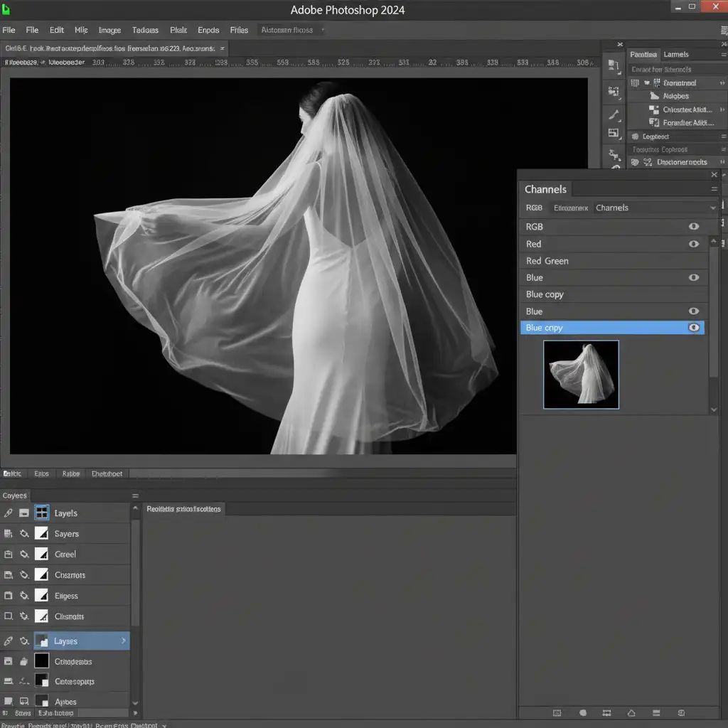Click the pencil icon beside the top Layers row
Screen dimensions: 728x728
9,513
